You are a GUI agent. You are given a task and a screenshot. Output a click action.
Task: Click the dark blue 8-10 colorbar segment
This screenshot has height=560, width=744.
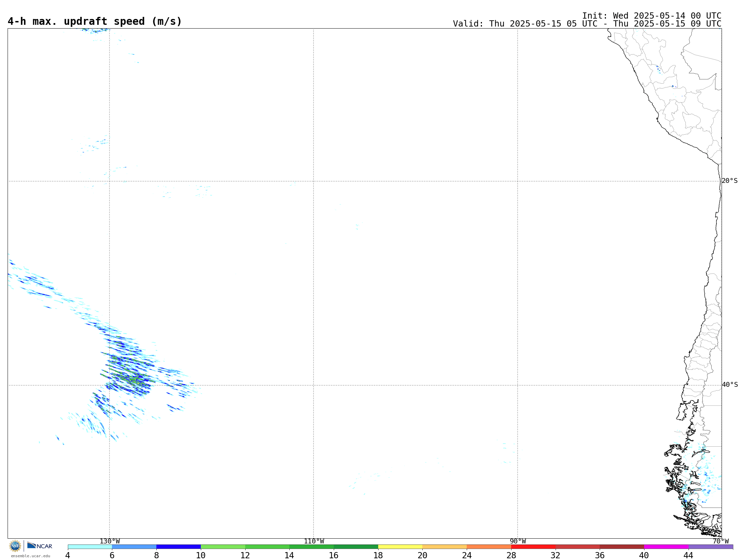pyautogui.click(x=178, y=547)
